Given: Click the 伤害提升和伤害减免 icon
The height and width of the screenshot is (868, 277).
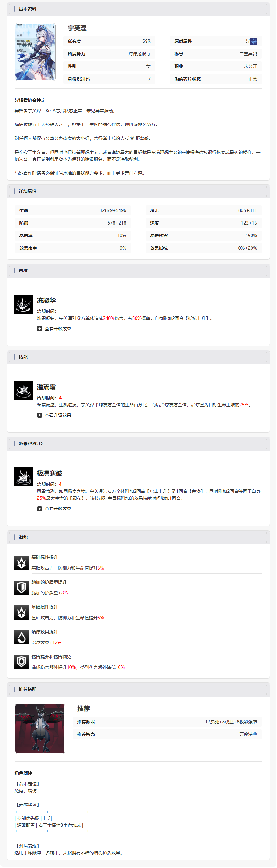Looking at the screenshot, I should [x=22, y=662].
